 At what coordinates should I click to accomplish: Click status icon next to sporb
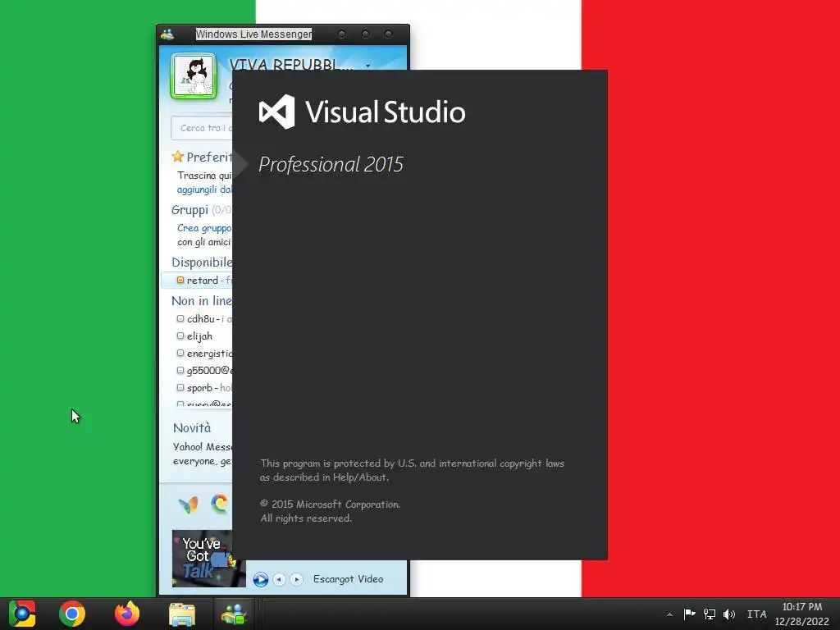pyautogui.click(x=180, y=387)
